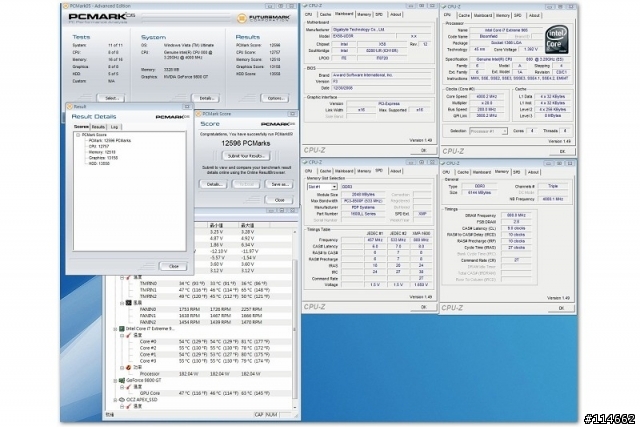The height and width of the screenshot is (427, 640).
Task: Click scroll up arrow in hardware monitor
Action: click(x=295, y=232)
